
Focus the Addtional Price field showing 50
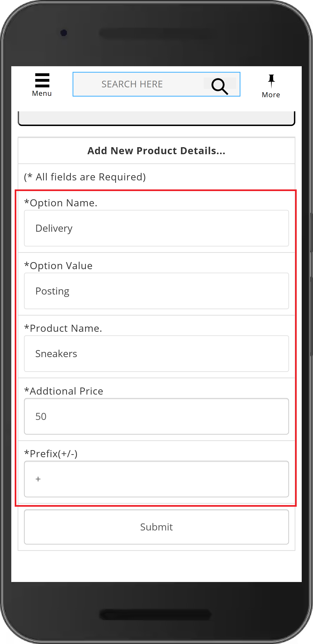[156, 417]
